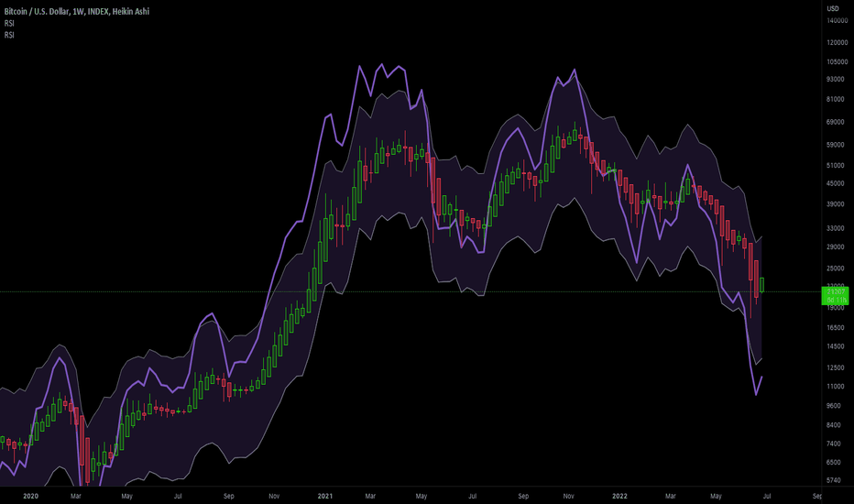Screen dimensions: 854x504
Task: Select the 39000 price axis label
Action: (x=836, y=204)
